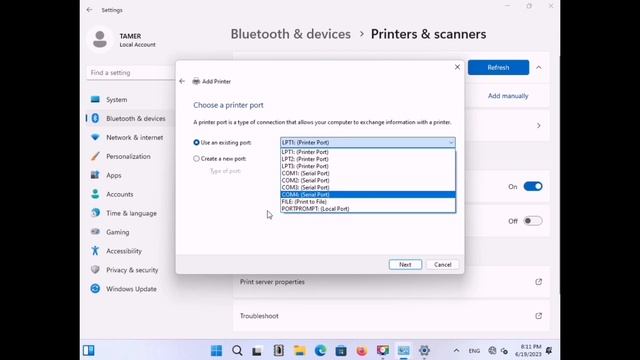Open Widgets panel on taskbar

pyautogui.click(x=89, y=350)
